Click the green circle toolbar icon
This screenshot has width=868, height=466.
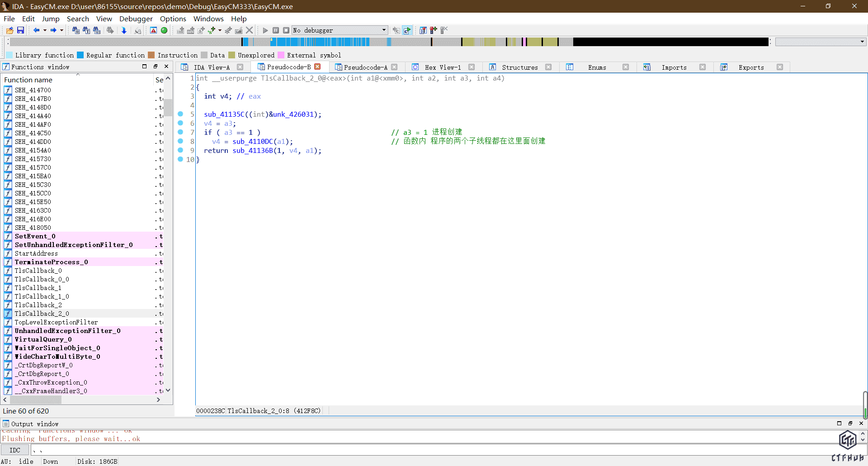point(164,30)
